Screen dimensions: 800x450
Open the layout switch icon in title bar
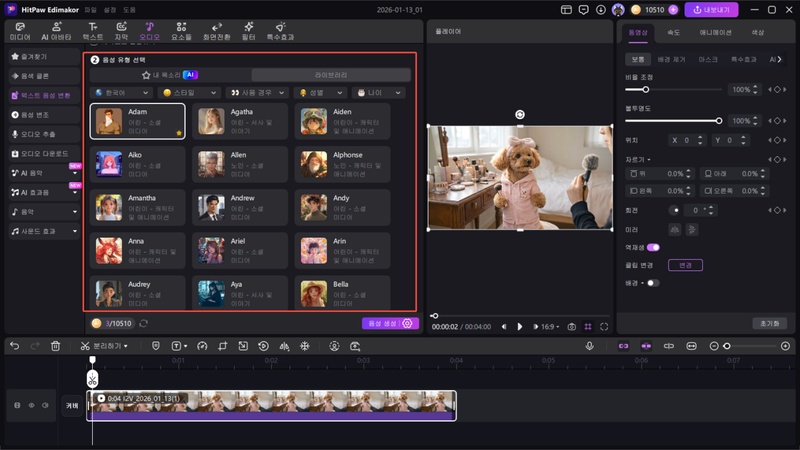566,10
